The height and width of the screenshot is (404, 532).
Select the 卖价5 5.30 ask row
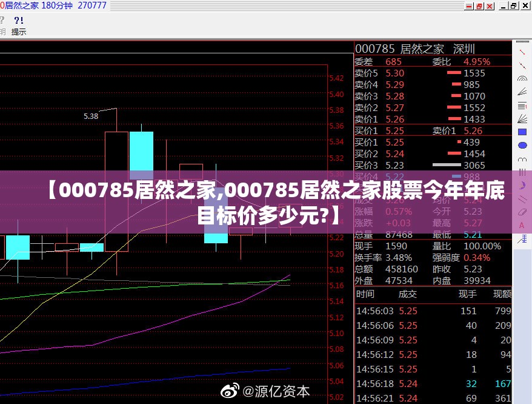(x=433, y=73)
